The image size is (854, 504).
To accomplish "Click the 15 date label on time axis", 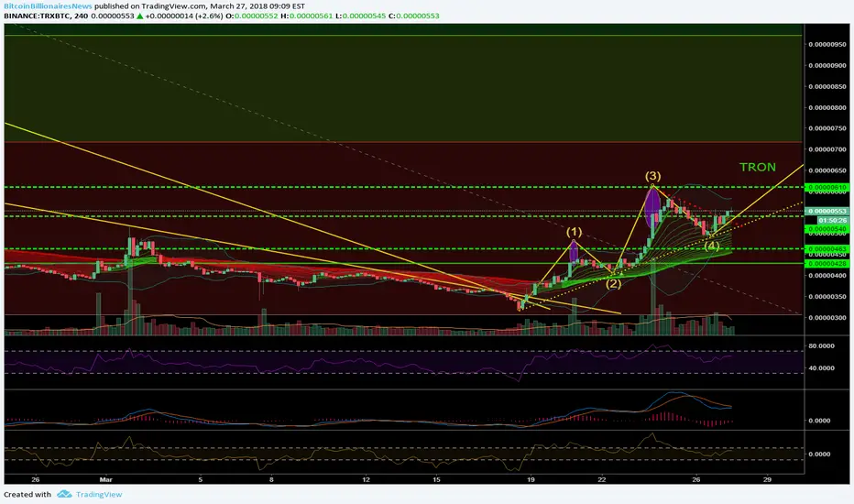I will (x=436, y=480).
